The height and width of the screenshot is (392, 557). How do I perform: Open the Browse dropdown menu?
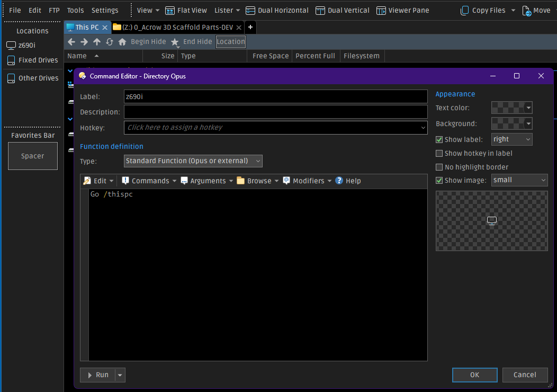click(258, 181)
